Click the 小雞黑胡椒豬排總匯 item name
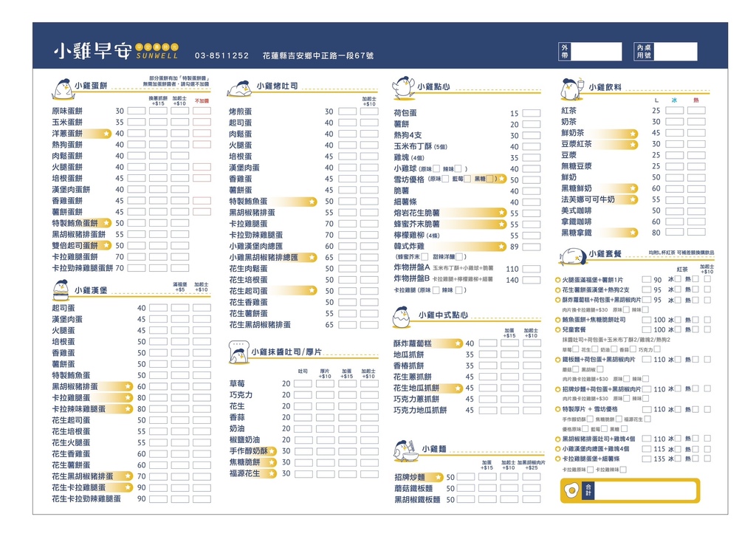Screen dimensions: 756x542 (264, 258)
